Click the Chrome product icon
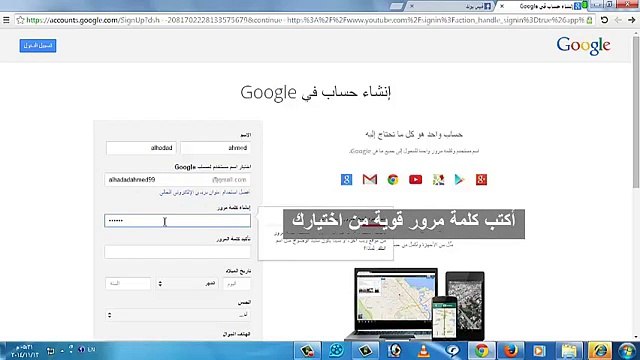The image size is (640, 360). point(393,180)
